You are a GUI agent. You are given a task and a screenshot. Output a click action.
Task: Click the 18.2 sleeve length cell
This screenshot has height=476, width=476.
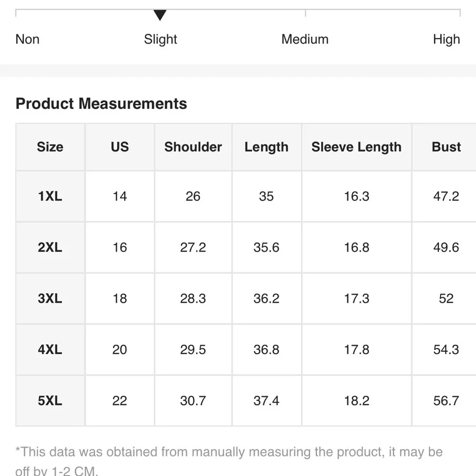point(357,401)
